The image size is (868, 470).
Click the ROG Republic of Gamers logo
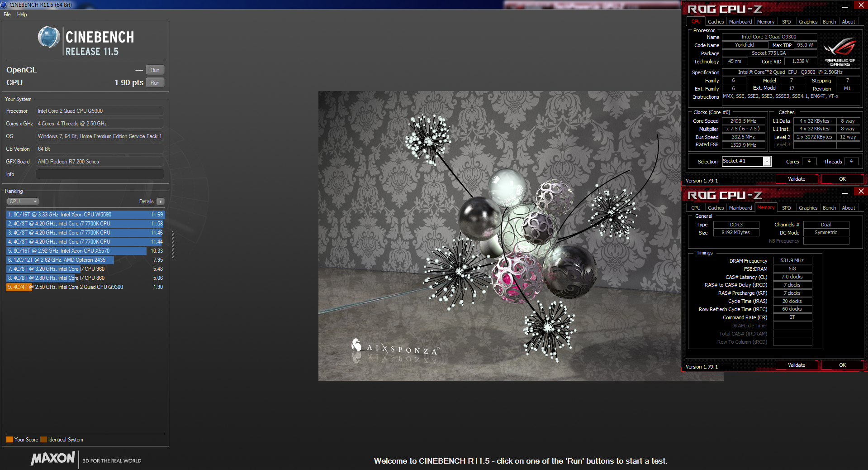(840, 52)
